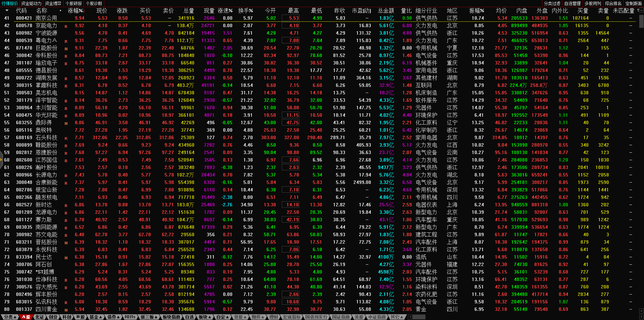Open the column menu triangle before 代码
This screenshot has height=320, width=644.
(7, 11)
